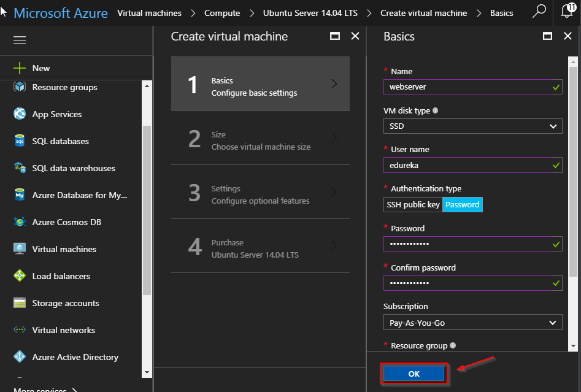This screenshot has height=392, width=581.
Task: Click the SQL databases icon
Action: point(20,141)
